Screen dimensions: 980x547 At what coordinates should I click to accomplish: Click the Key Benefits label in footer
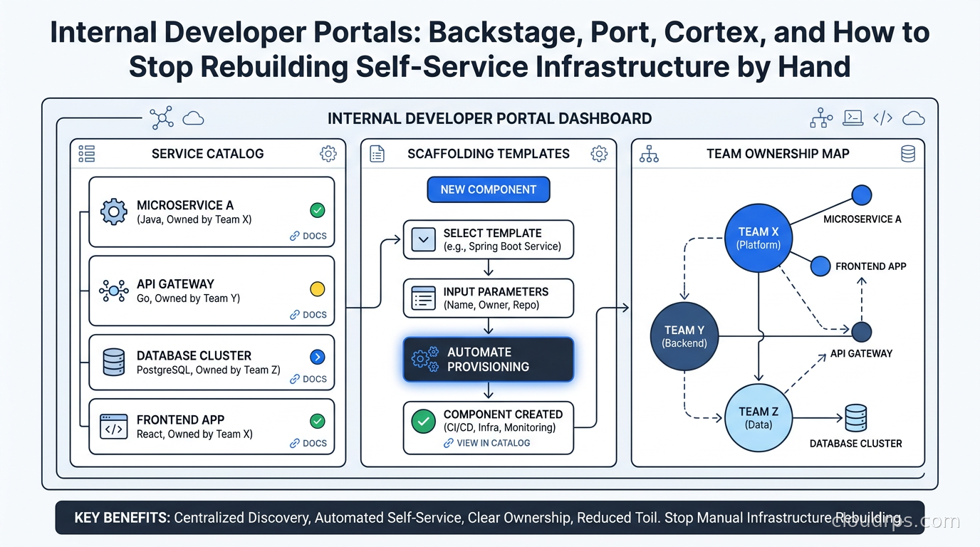click(x=123, y=518)
